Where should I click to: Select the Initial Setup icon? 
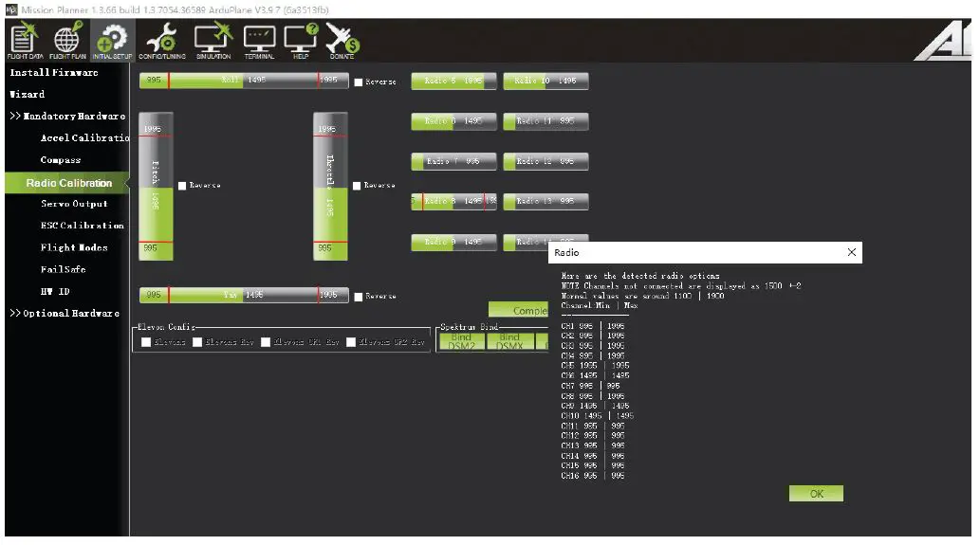tap(113, 41)
